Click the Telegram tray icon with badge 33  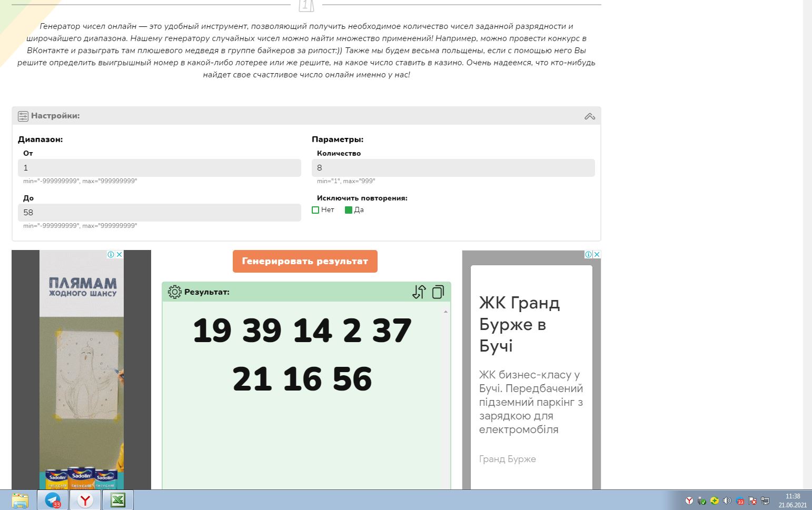(740, 501)
